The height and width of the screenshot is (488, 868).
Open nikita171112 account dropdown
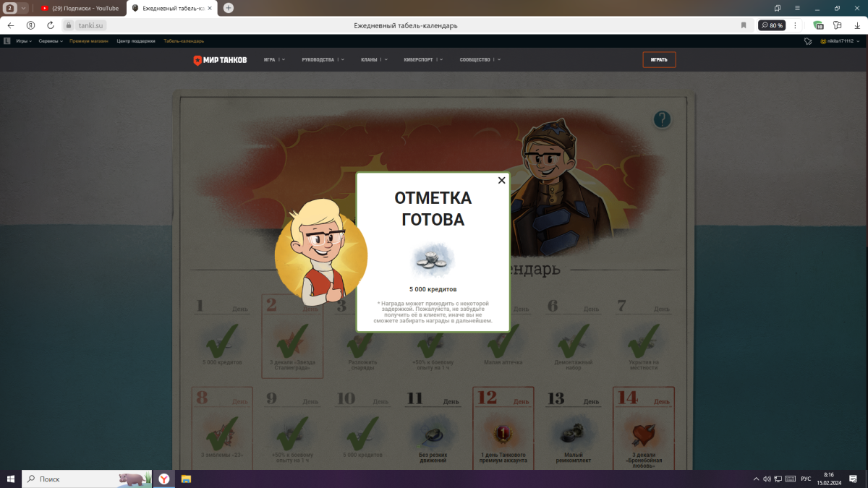click(841, 41)
